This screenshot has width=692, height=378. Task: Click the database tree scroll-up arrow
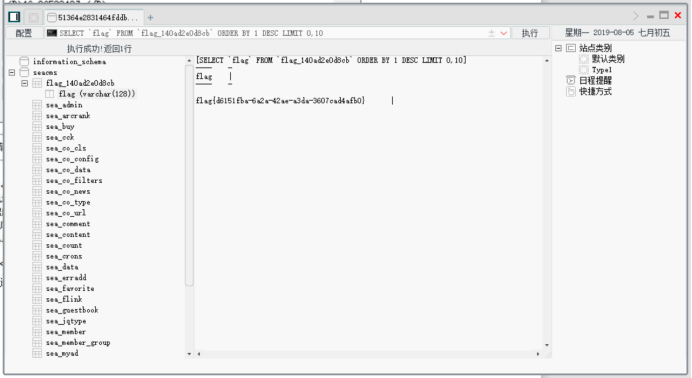click(x=189, y=60)
